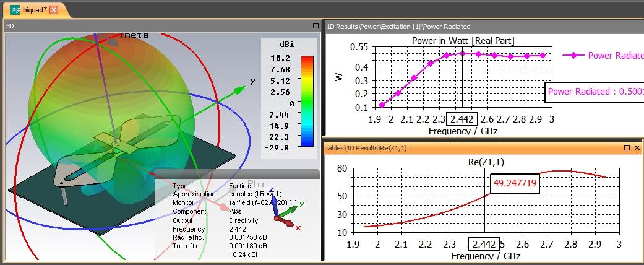Select the 2.442 marker label in Power plot
This screenshot has height=265, width=644.
462,119
